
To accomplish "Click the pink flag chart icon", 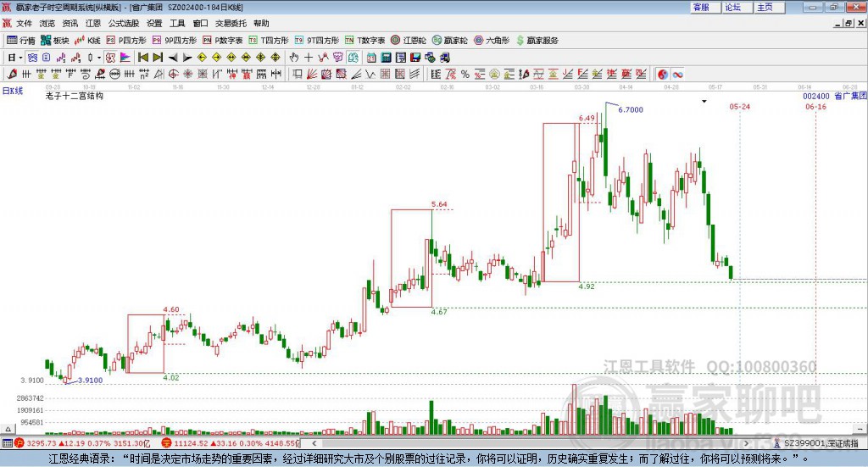I will click(125, 58).
